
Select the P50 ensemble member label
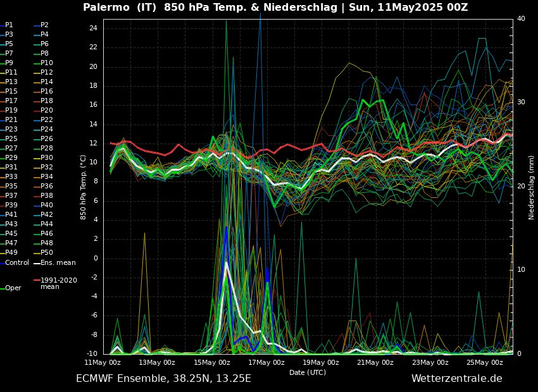(47, 252)
